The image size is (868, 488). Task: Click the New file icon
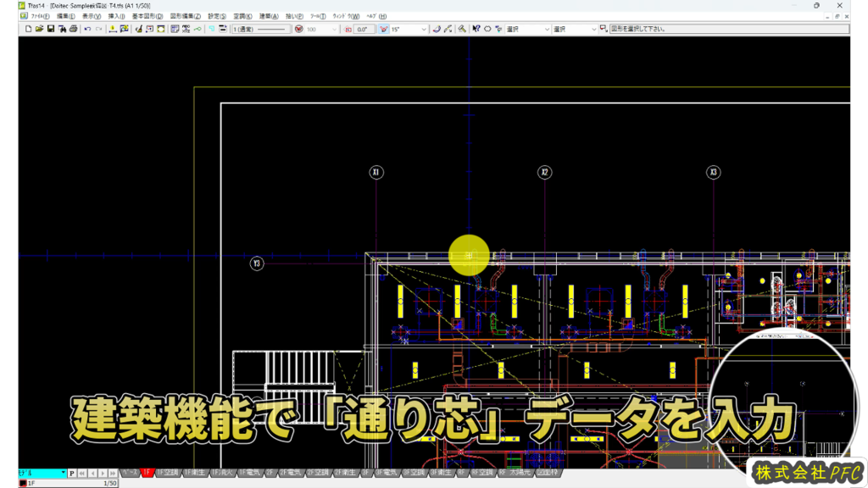pos(28,29)
